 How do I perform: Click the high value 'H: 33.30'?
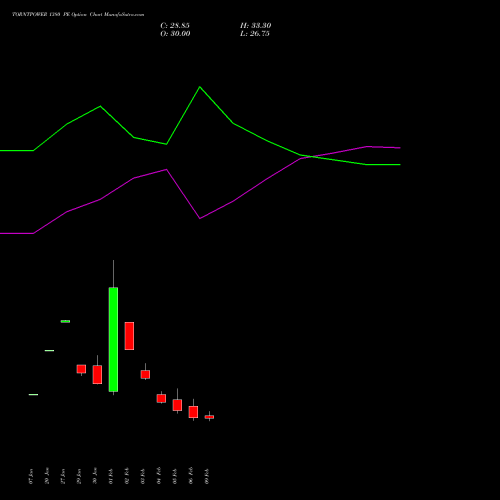tap(256, 26)
